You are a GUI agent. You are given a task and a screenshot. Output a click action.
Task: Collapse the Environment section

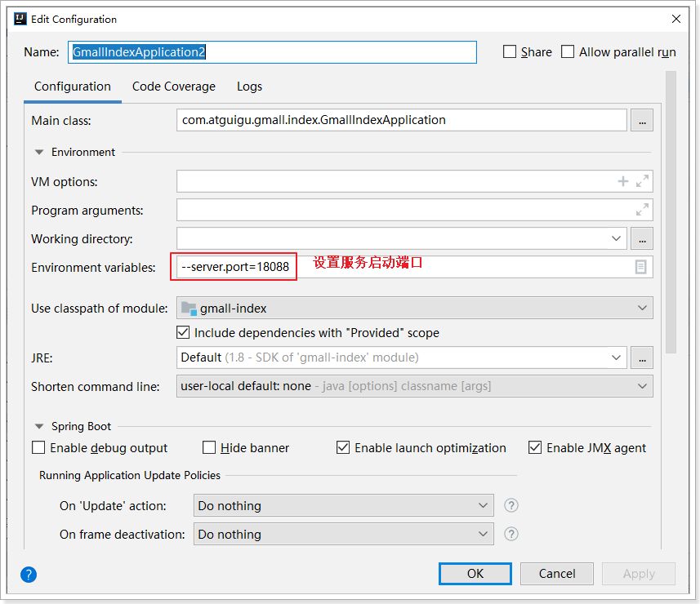[x=39, y=152]
